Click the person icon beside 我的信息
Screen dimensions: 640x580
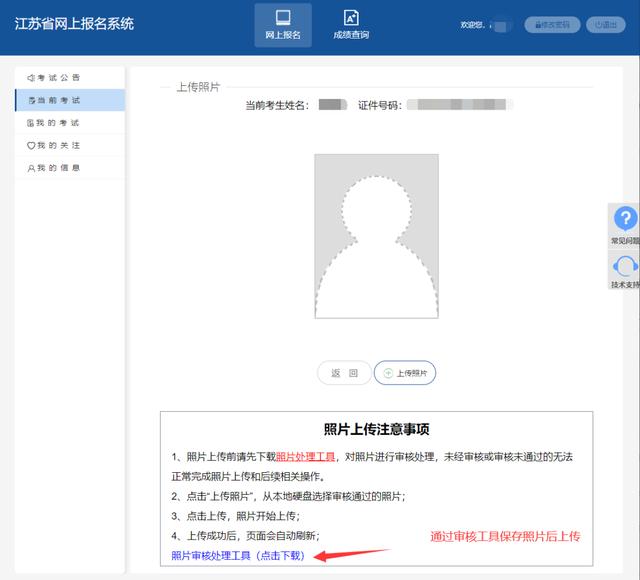31,168
